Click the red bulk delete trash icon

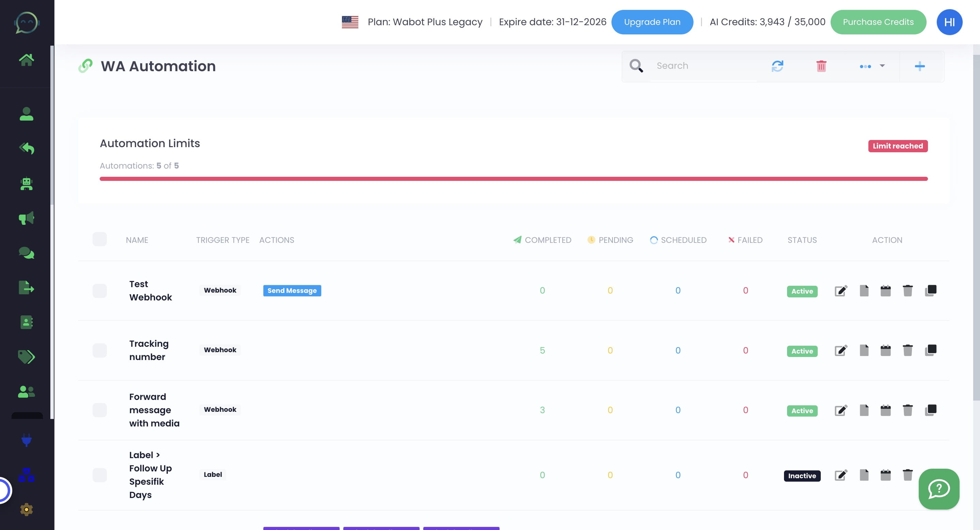[x=821, y=66]
